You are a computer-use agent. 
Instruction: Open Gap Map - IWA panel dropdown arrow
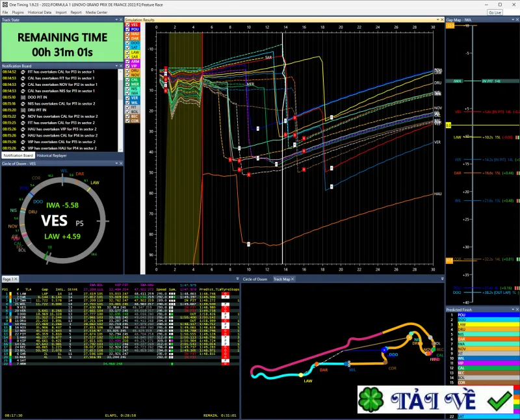(513, 20)
